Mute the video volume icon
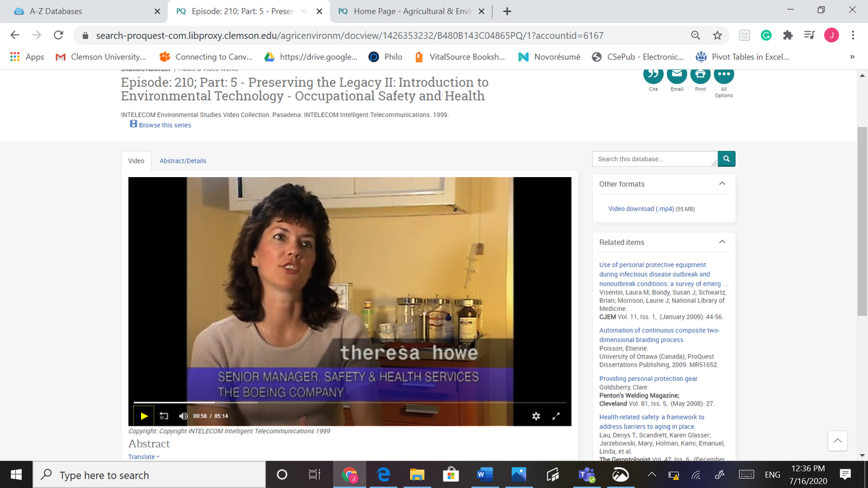 (x=184, y=416)
